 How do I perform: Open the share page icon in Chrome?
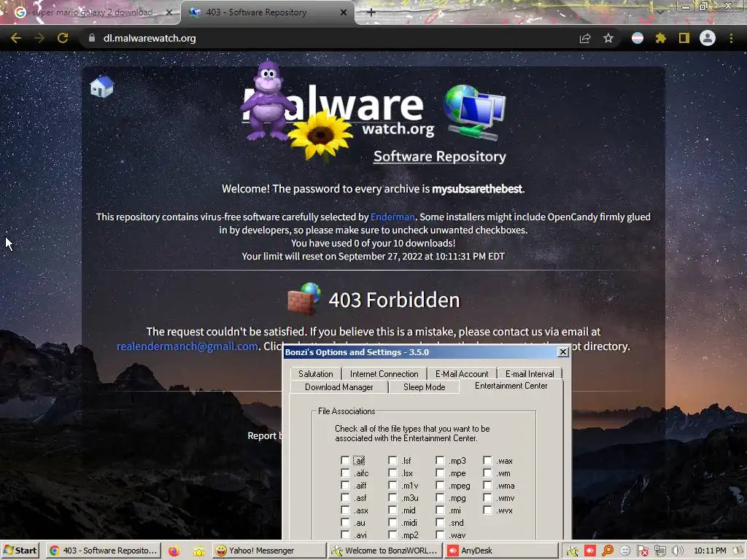point(585,38)
